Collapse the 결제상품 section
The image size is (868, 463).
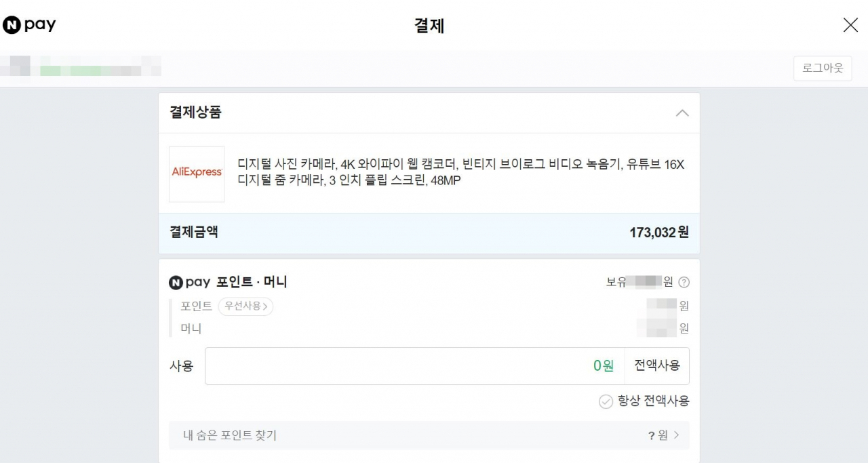pyautogui.click(x=682, y=113)
